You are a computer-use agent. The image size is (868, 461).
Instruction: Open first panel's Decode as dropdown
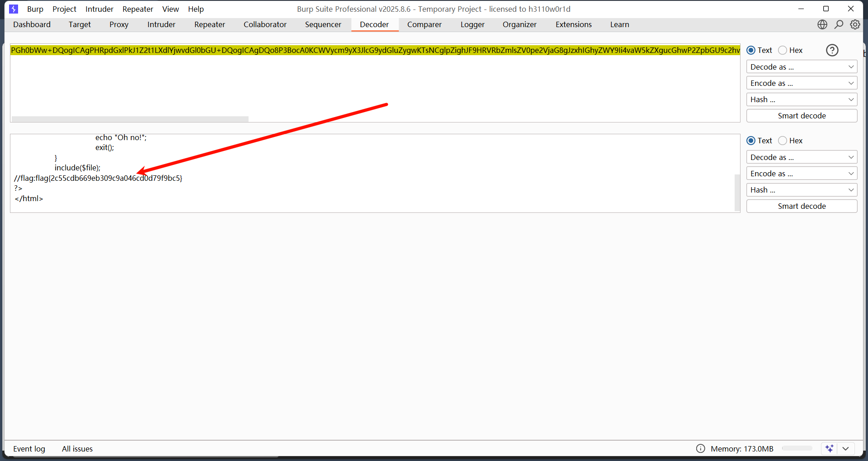tap(802, 67)
